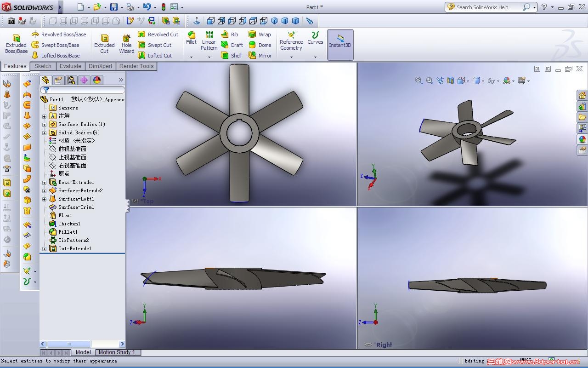The width and height of the screenshot is (588, 368).
Task: Open the DimXpert ribbon tab
Action: click(x=100, y=66)
